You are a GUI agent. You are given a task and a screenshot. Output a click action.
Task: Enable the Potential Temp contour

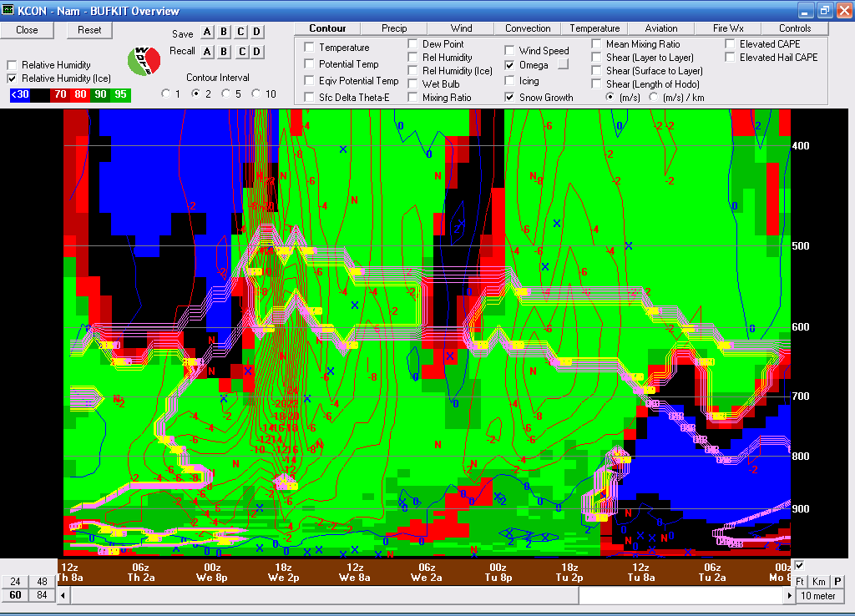[309, 63]
